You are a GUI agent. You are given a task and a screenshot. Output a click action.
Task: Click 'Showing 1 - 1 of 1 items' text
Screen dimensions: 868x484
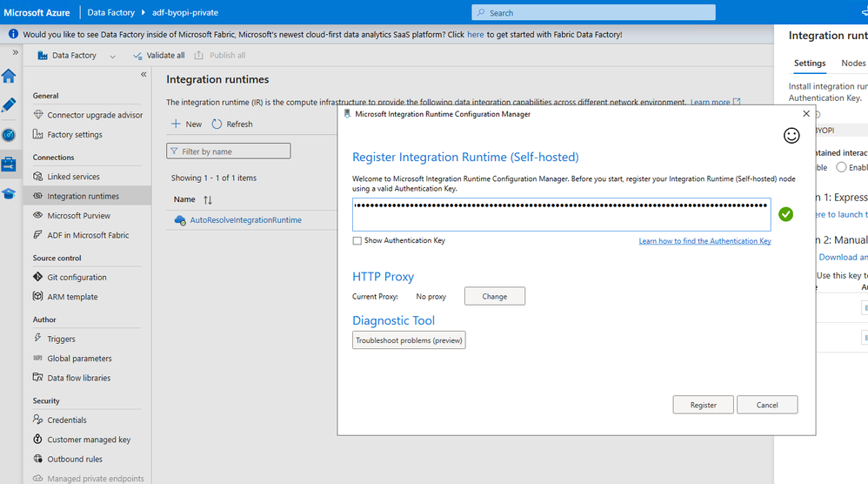pos(214,178)
